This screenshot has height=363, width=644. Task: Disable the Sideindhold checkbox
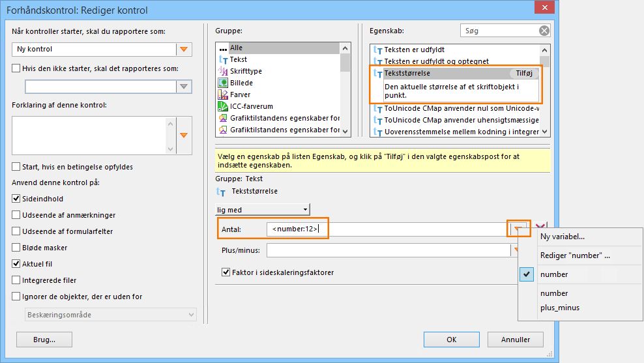[17, 199]
